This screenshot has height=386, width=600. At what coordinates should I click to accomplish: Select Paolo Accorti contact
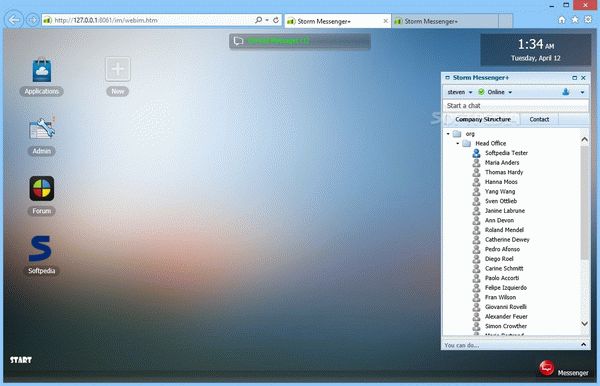[x=502, y=278]
